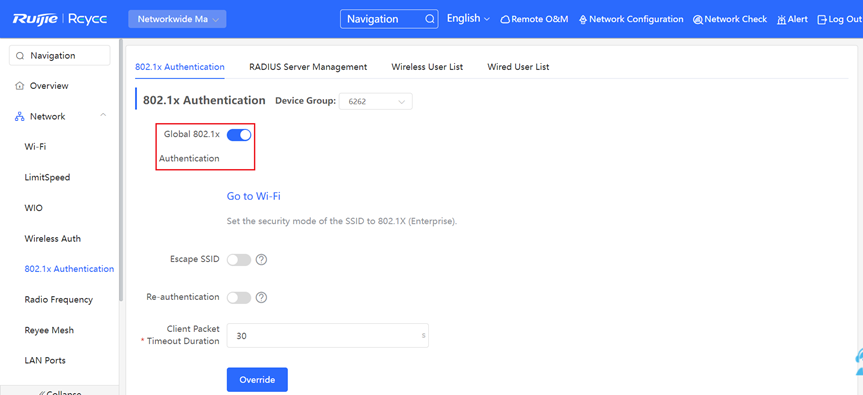
Task: Open the English language dropdown
Action: tap(468, 19)
